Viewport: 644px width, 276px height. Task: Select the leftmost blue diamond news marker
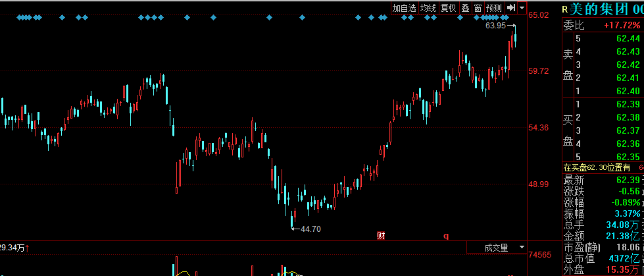pyautogui.click(x=19, y=17)
